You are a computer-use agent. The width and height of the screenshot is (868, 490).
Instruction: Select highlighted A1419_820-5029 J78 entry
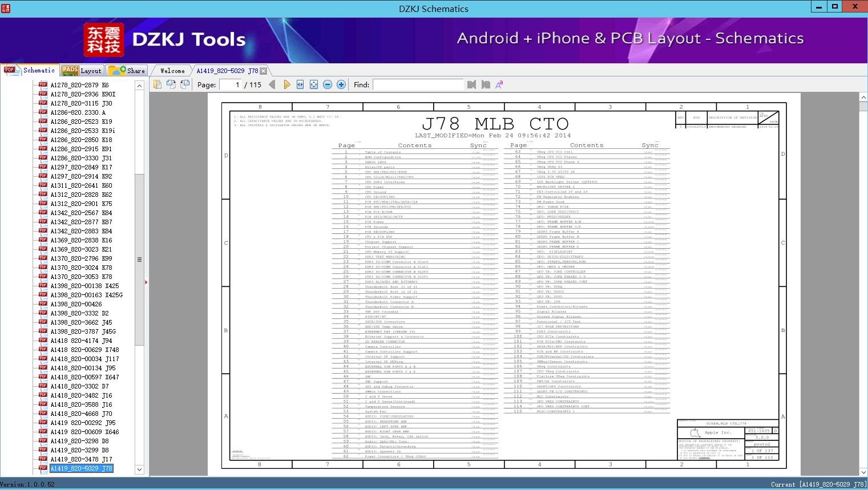81,468
